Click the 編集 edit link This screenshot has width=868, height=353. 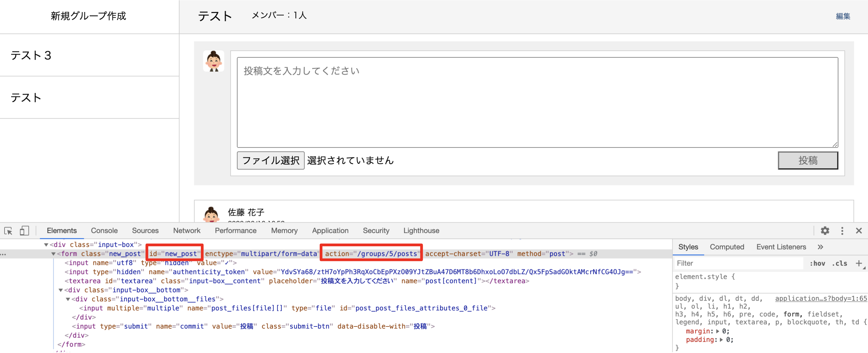(x=843, y=16)
